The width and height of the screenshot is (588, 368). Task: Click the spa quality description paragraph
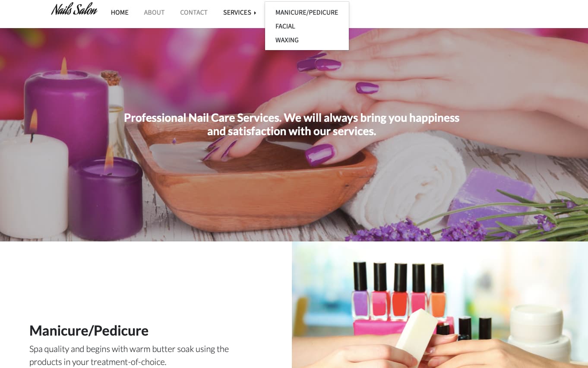(129, 355)
